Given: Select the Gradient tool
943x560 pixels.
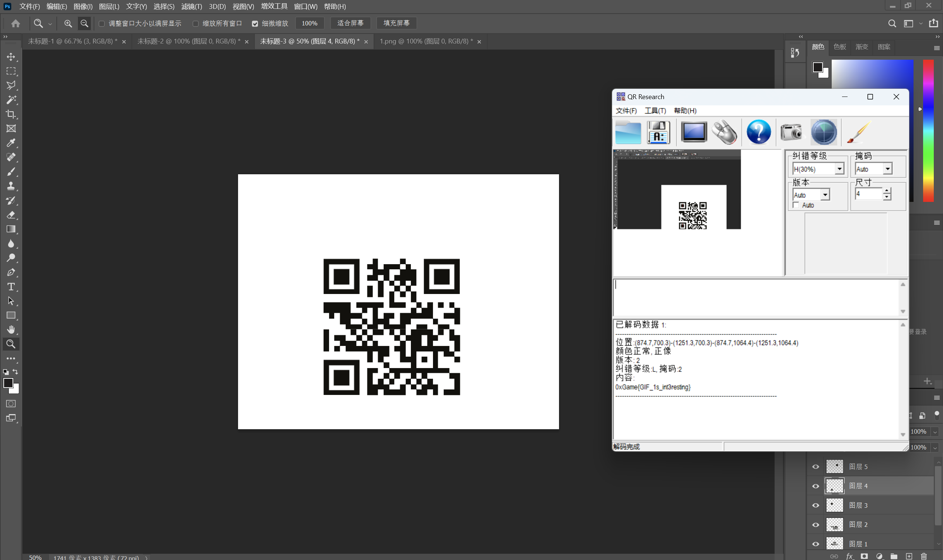Looking at the screenshot, I should 11,230.
